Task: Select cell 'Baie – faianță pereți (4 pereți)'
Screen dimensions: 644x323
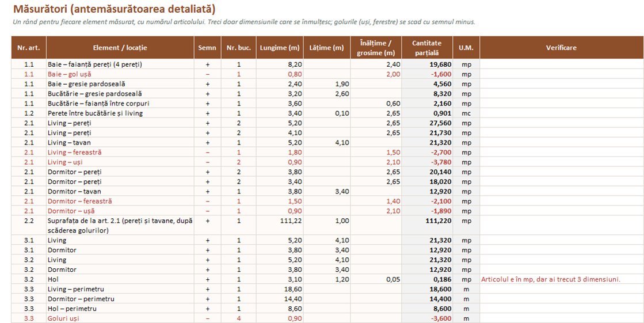Action: [120, 64]
